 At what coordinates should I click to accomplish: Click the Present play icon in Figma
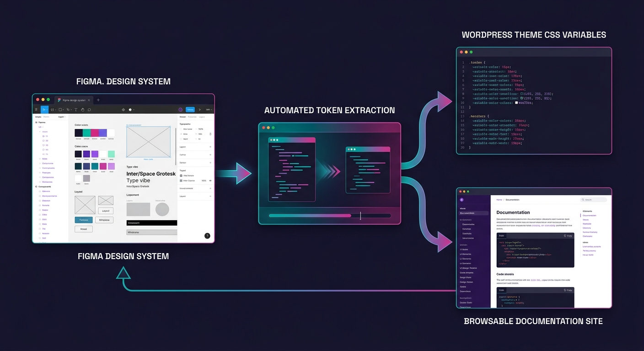click(200, 110)
